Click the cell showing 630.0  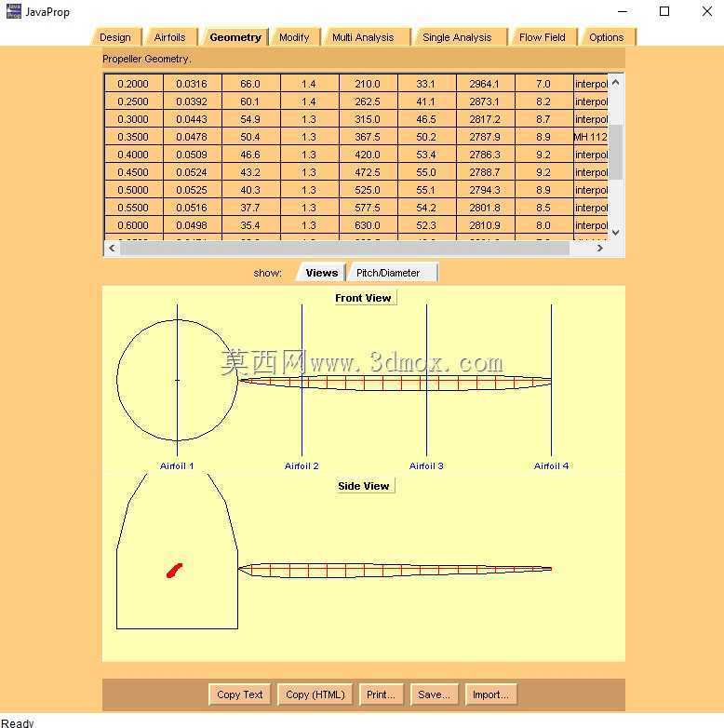(x=368, y=225)
